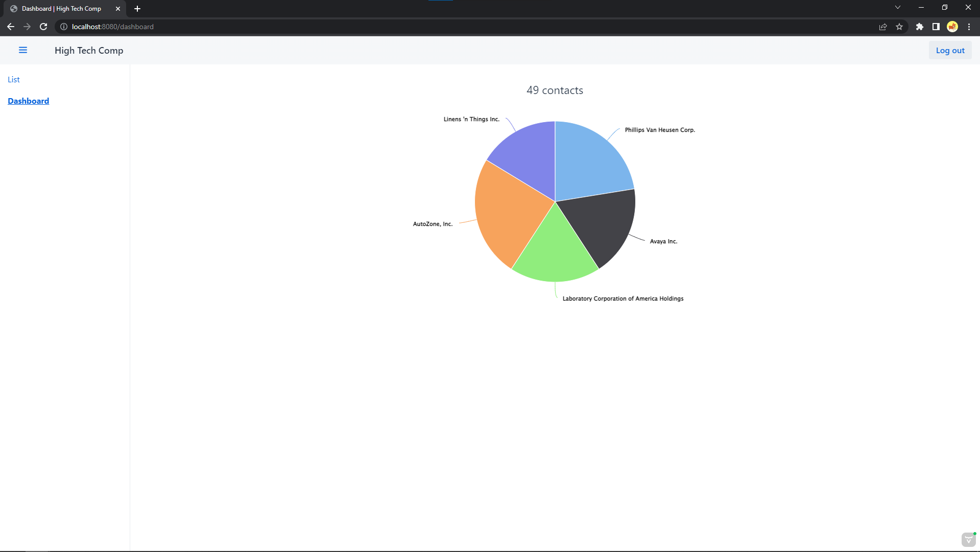Click the Phillips Van Heusen Corp. label
Viewport: 980px width, 552px height.
tap(660, 130)
